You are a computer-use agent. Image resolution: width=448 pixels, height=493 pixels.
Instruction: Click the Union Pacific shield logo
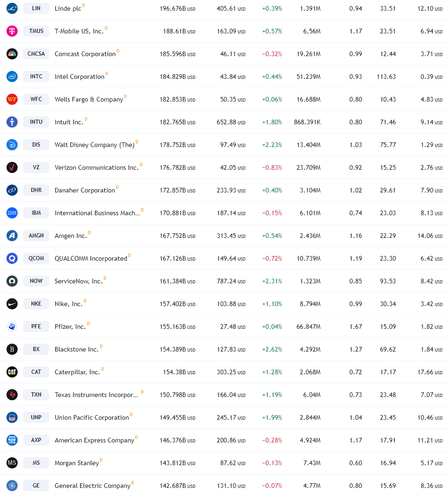(x=12, y=417)
